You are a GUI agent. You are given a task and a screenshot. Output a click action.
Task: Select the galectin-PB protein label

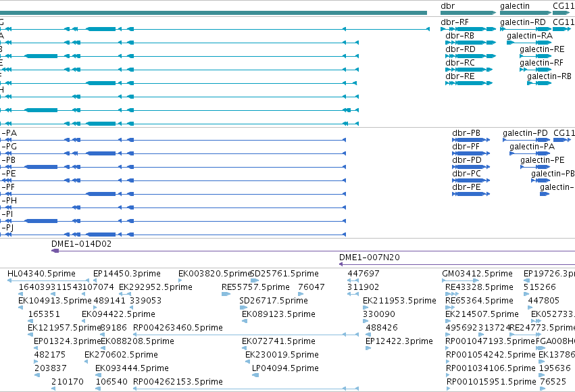click(x=553, y=174)
